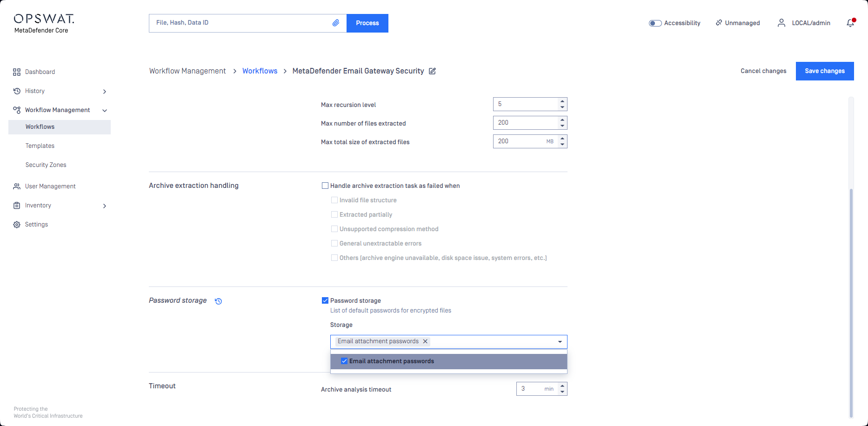
Task: Open Settings in the sidebar
Action: 36,225
